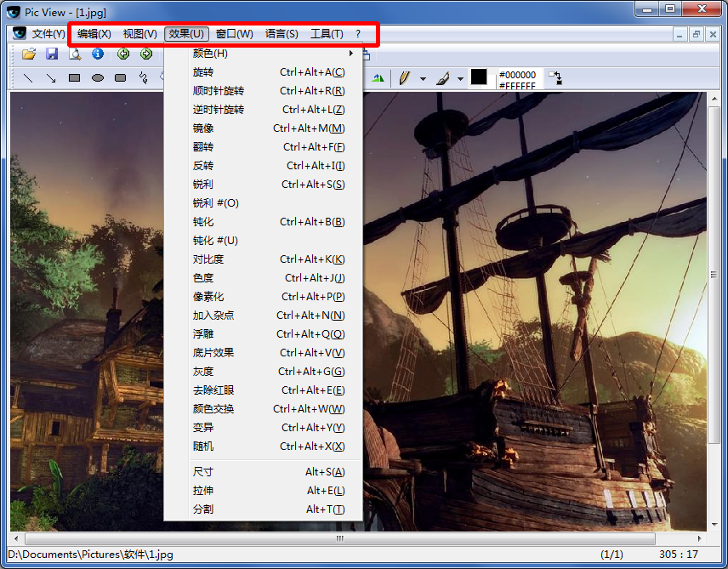The width and height of the screenshot is (728, 569).
Task: Click the green and blue mirror icon
Action: [x=378, y=78]
